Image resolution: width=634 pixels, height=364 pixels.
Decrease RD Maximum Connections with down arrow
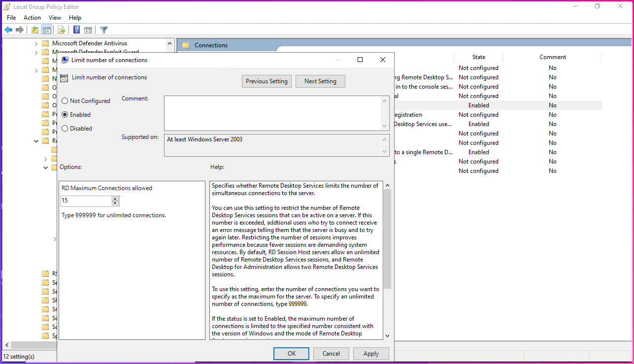pos(115,203)
